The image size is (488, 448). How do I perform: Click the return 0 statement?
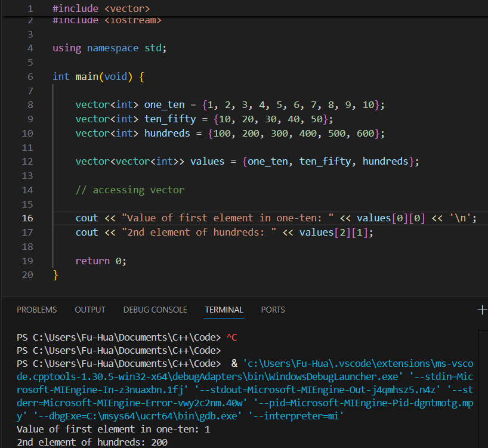(101, 261)
